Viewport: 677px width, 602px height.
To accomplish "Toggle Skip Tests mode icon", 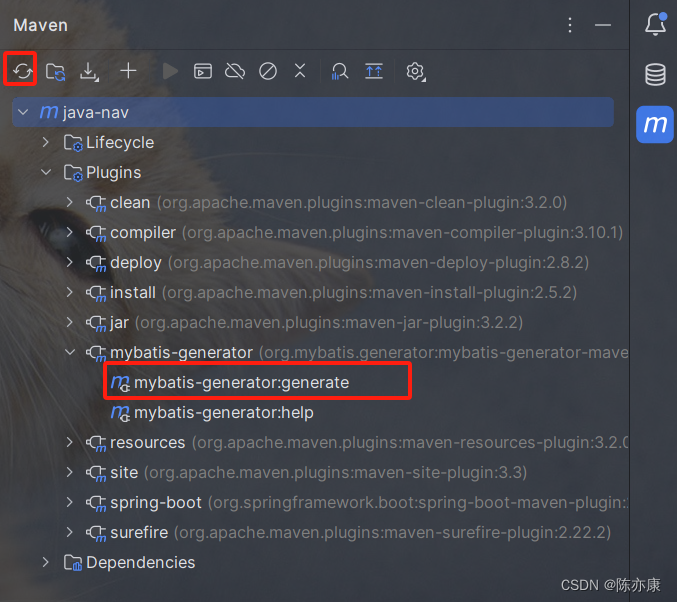I will click(268, 71).
